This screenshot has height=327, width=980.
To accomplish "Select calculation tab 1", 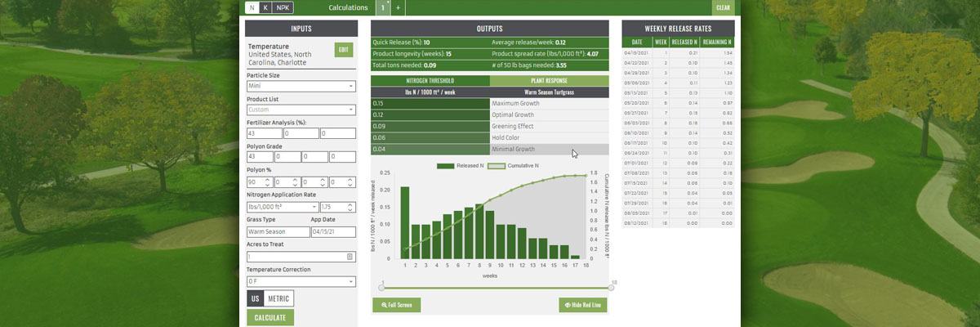I will click(x=383, y=7).
